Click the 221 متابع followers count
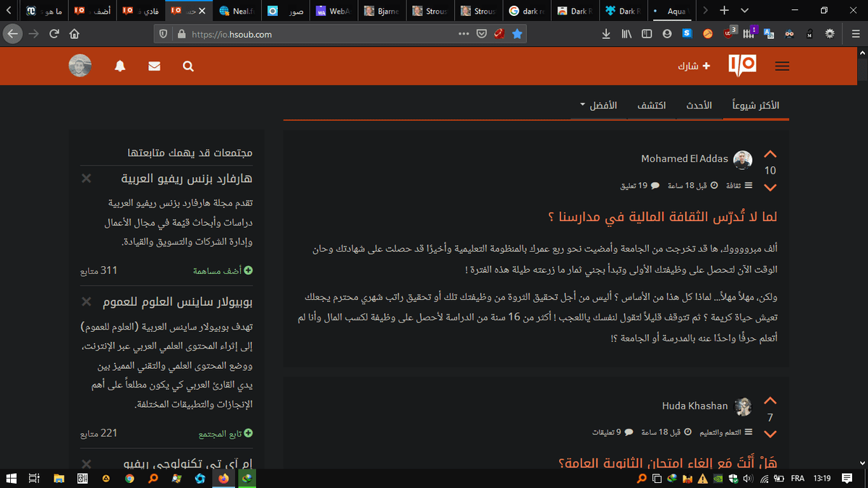The width and height of the screenshot is (868, 488). (x=99, y=434)
